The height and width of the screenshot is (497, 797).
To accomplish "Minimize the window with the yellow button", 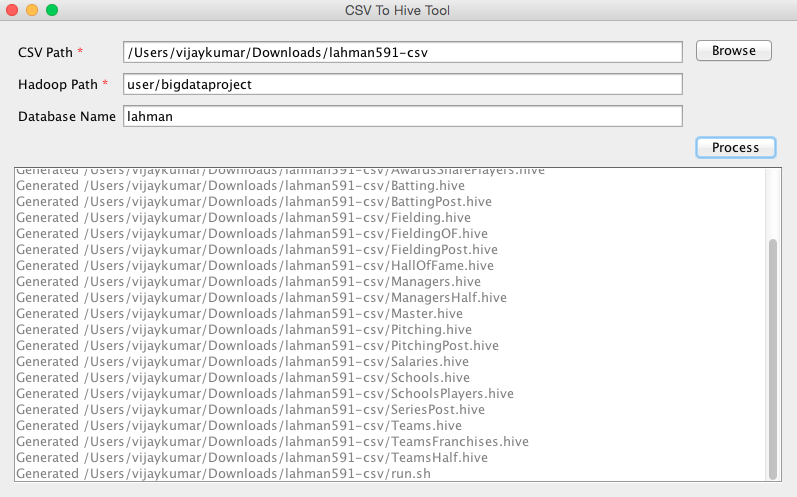I will coord(32,10).
